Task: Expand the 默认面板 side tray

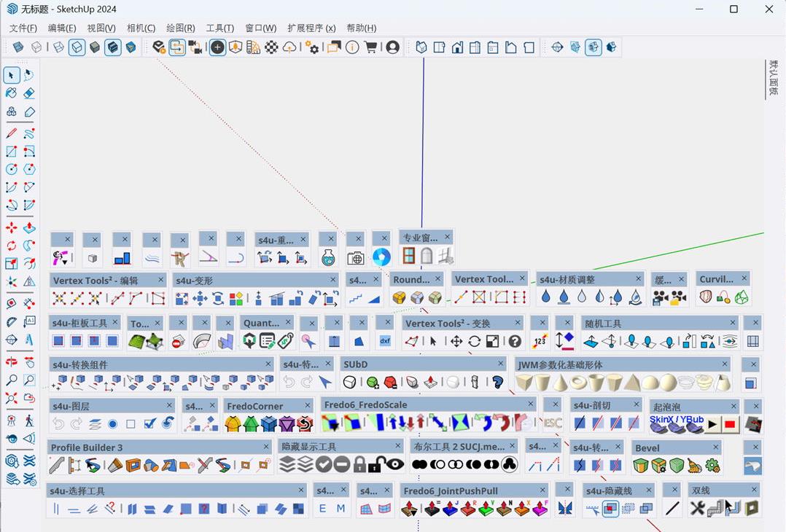Action: point(774,78)
